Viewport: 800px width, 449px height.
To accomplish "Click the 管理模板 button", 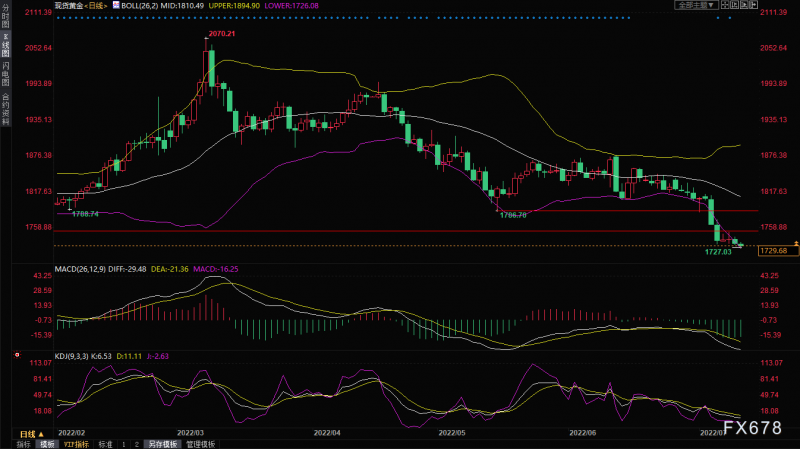I will pyautogui.click(x=199, y=443).
